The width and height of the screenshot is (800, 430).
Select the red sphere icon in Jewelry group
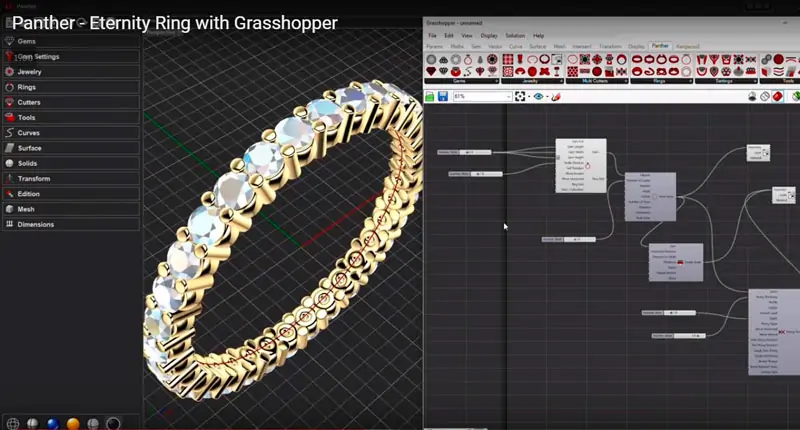[x=532, y=71]
